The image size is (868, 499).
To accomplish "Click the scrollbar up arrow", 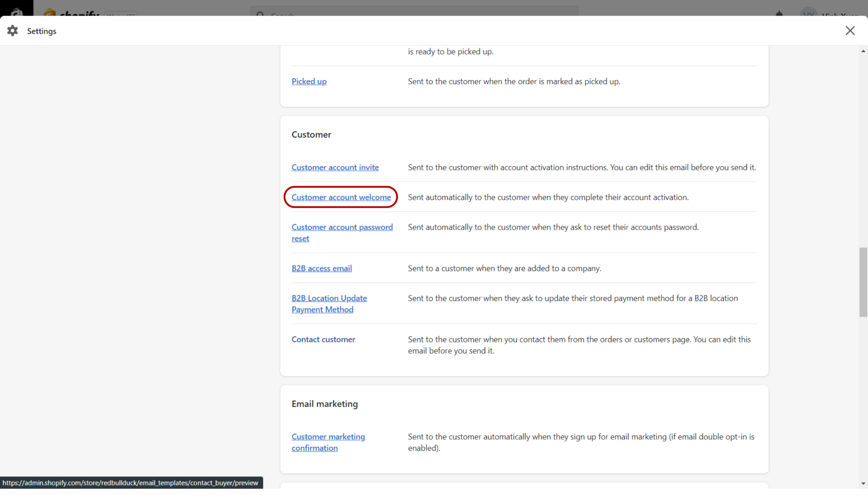I will coord(862,50).
